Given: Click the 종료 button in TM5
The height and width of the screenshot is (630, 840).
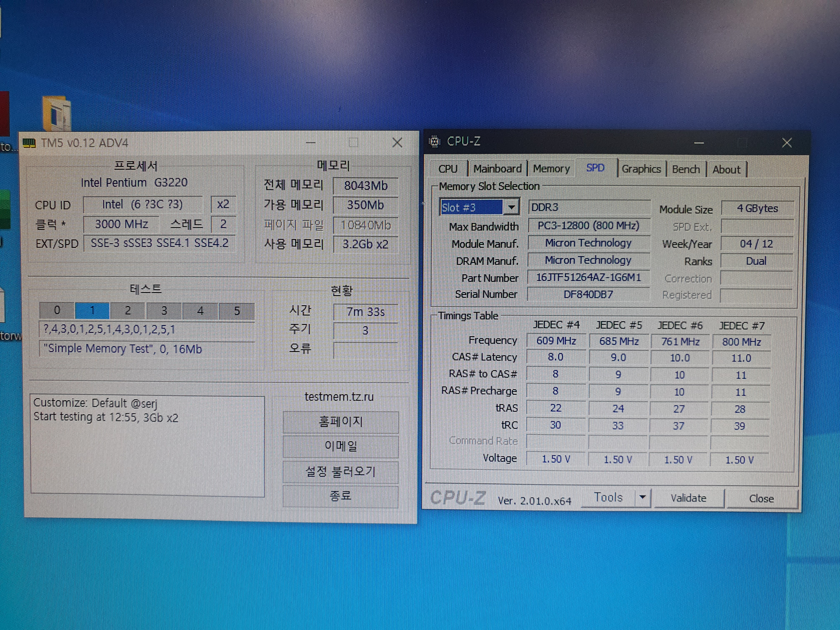Looking at the screenshot, I should point(341,496).
